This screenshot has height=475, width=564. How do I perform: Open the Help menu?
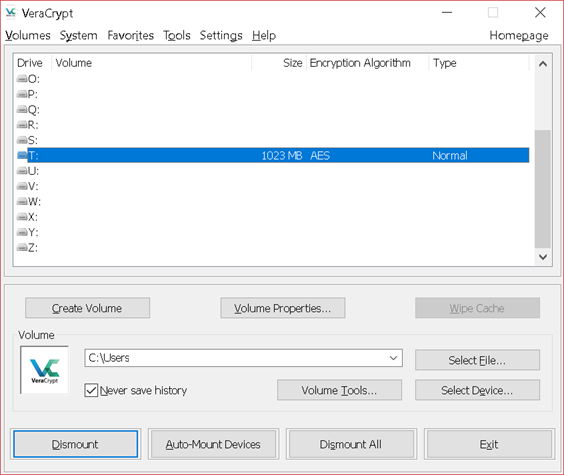point(264,36)
